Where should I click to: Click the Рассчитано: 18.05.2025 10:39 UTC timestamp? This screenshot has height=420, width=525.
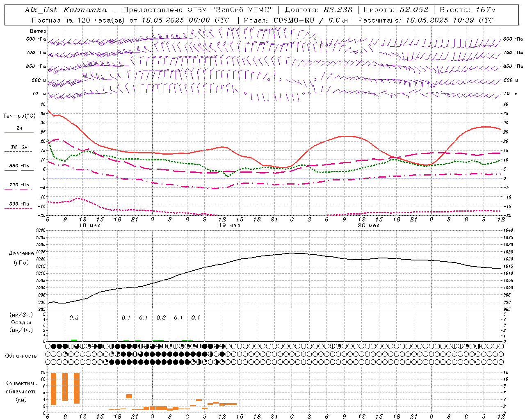[426, 20]
